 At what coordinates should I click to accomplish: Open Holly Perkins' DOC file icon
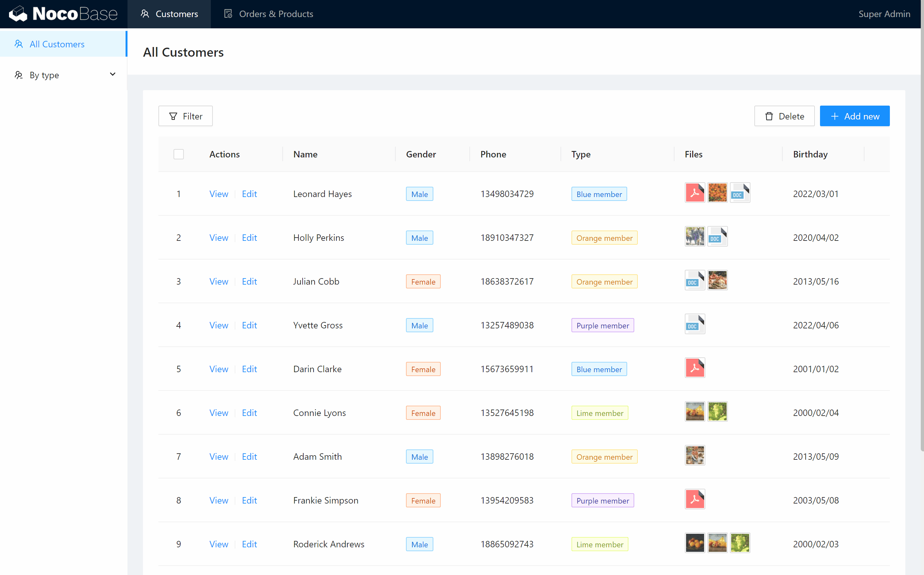point(717,237)
